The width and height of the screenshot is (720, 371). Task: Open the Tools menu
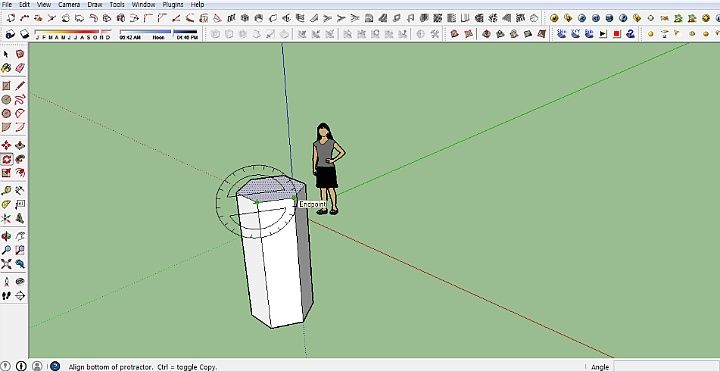point(117,4)
